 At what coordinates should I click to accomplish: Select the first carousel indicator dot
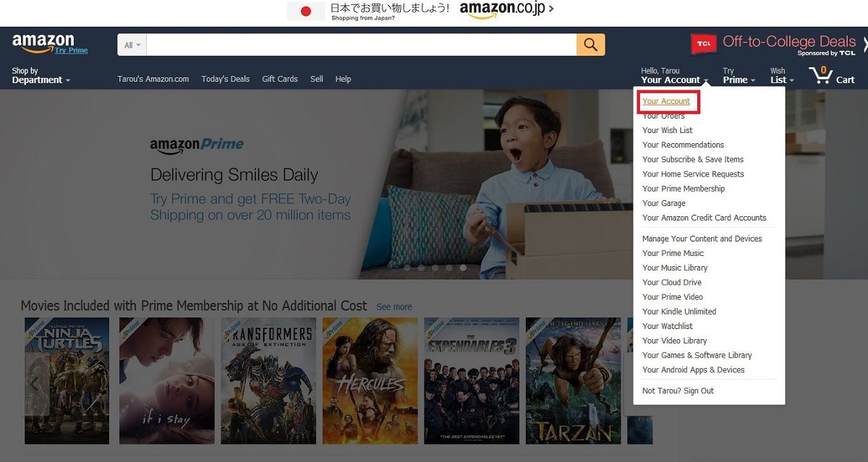pyautogui.click(x=408, y=268)
